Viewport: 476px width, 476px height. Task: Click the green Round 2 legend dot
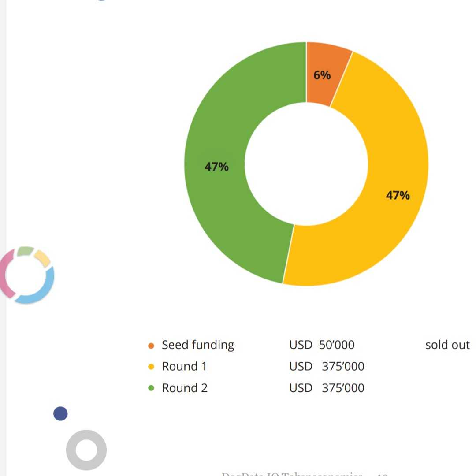[x=151, y=388]
